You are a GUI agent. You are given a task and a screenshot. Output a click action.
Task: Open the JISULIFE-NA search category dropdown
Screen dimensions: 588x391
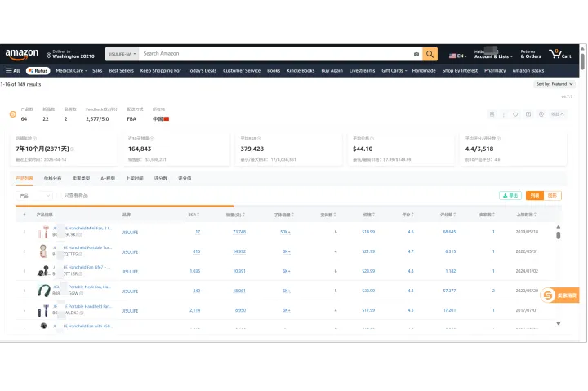[x=122, y=54]
